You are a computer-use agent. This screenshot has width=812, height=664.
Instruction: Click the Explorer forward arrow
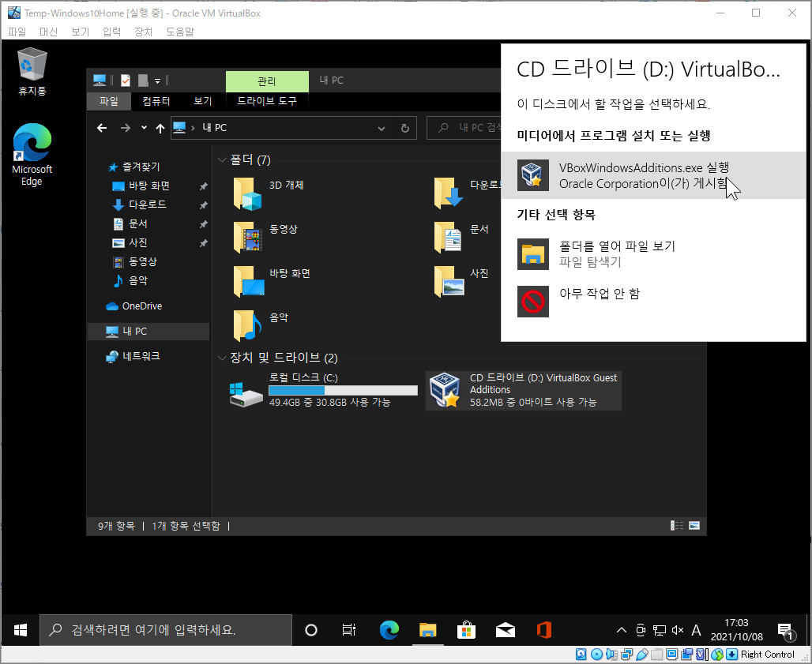click(x=126, y=128)
